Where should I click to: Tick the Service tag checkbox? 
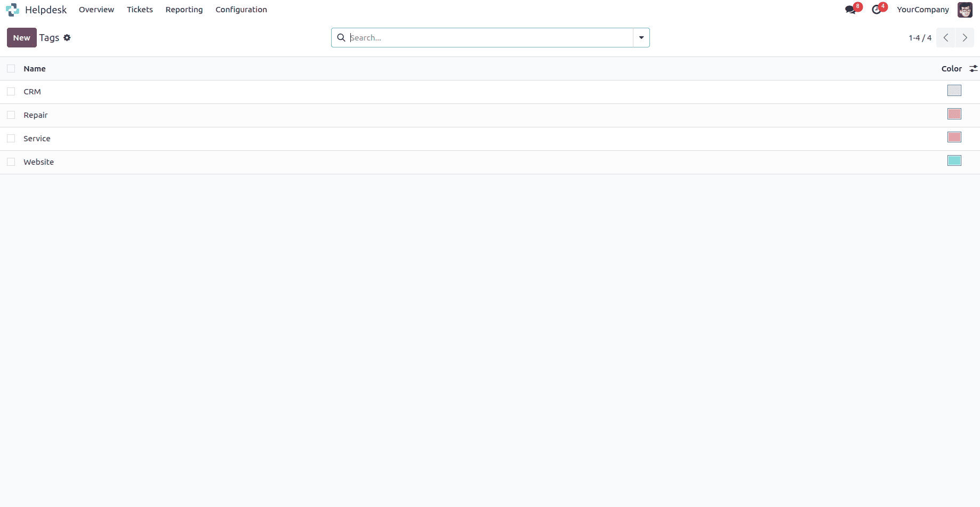(x=11, y=139)
